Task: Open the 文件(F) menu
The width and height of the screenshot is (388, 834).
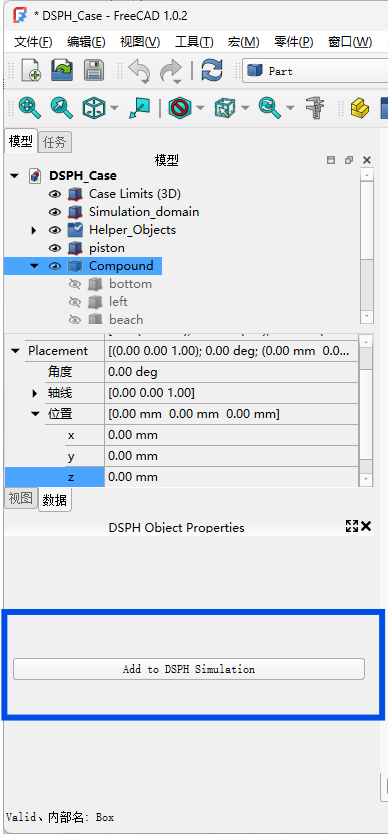Action: [x=32, y=42]
